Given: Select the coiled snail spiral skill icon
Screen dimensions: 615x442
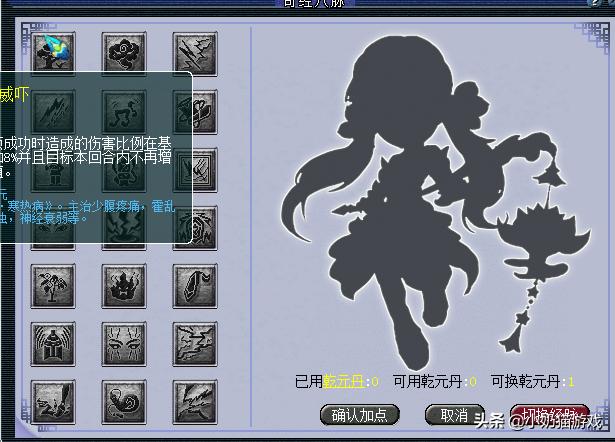Looking at the screenshot, I should [124, 402].
